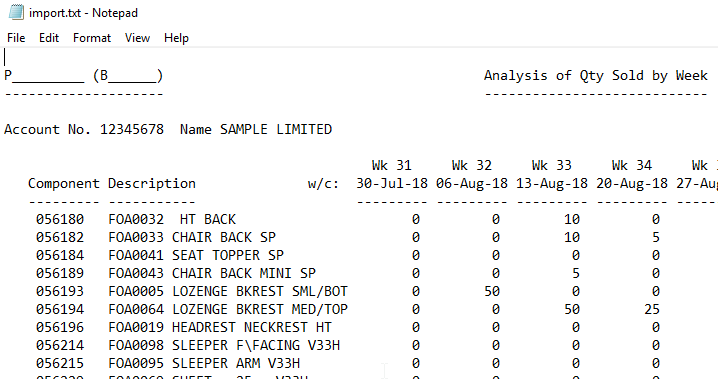Viewport: 718px width, 379px height.
Task: Open the Format menu
Action: pos(92,38)
